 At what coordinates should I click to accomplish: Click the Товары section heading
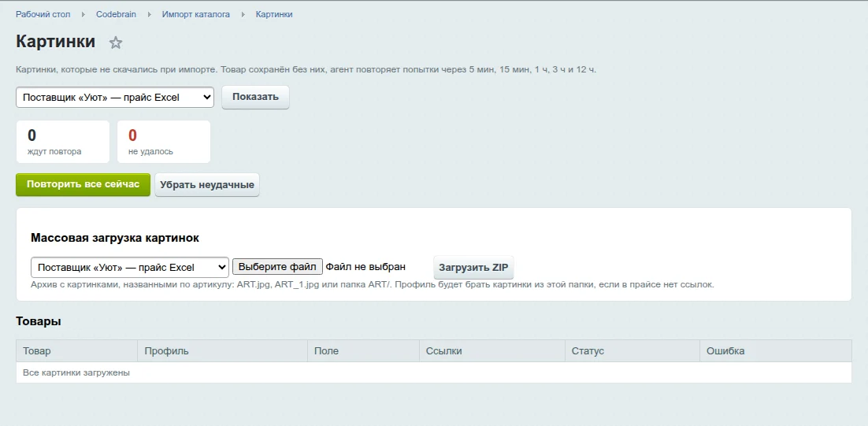39,321
